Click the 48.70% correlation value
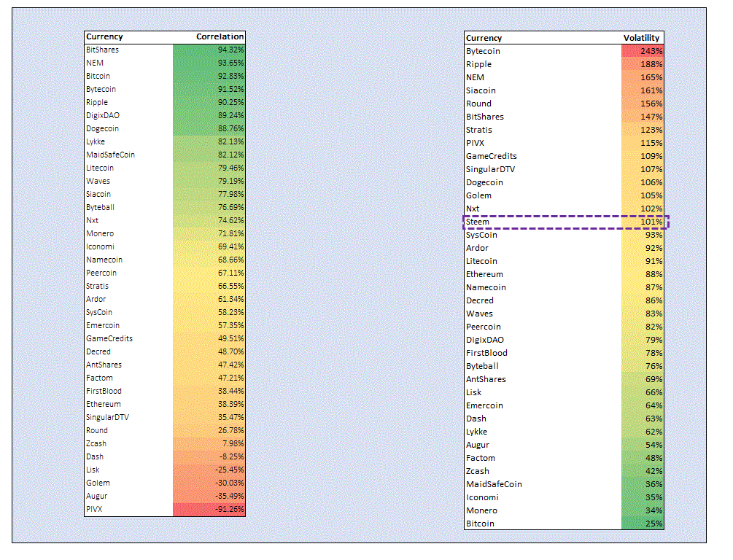Screen dimensions: 733x560 tap(230, 351)
